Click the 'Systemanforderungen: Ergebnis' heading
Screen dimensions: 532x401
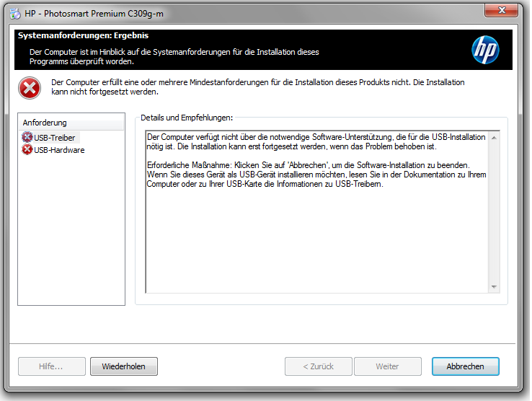click(83, 35)
